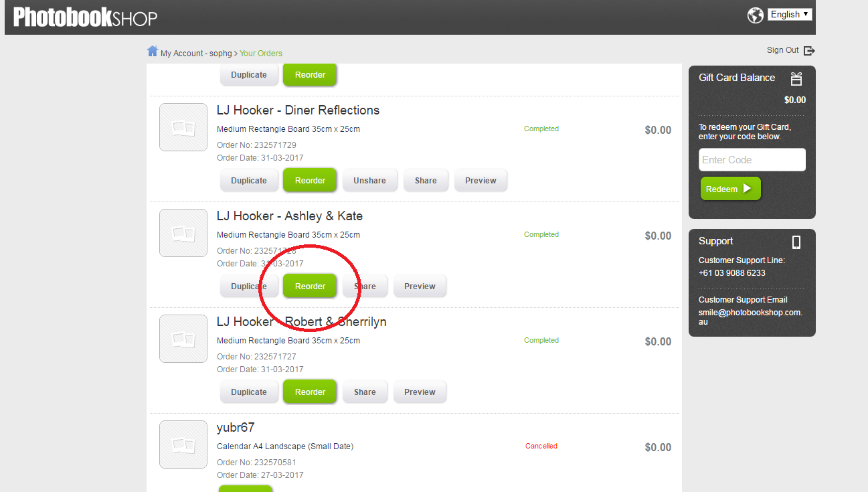Click the Photobook Shop logo
This screenshot has height=492, width=868.
[85, 17]
